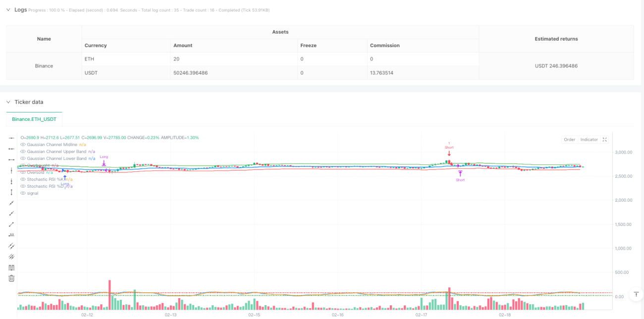Toggle visibility of Gaussian Channel Upper Band

coord(23,151)
